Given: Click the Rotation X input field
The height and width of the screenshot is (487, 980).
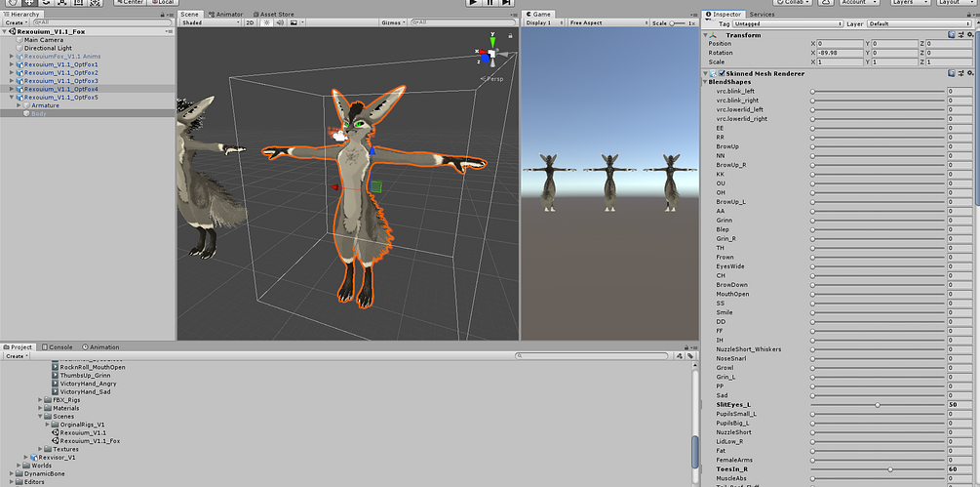Looking at the screenshot, I should [x=840, y=53].
